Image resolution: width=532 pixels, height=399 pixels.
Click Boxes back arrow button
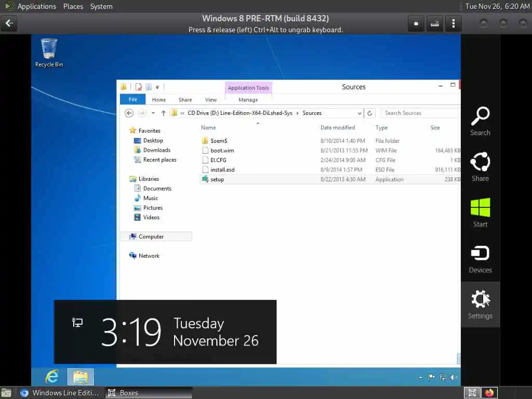pyautogui.click(x=9, y=23)
